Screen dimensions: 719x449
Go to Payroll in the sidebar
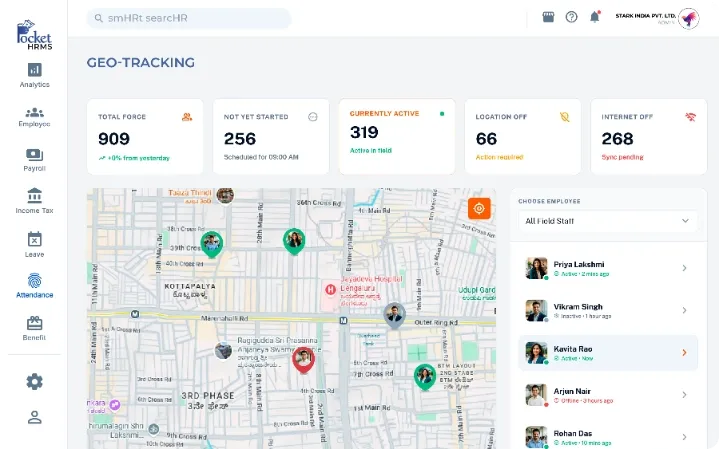coord(34,160)
